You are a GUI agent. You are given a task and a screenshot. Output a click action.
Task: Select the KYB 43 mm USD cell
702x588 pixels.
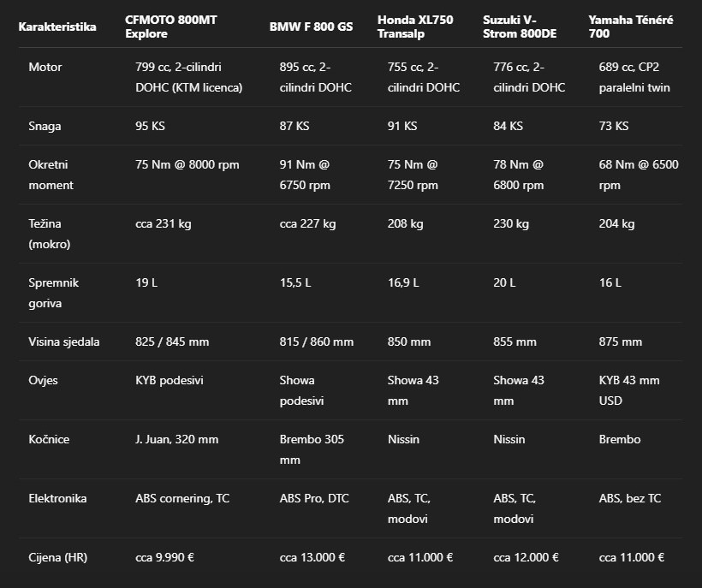pos(631,390)
